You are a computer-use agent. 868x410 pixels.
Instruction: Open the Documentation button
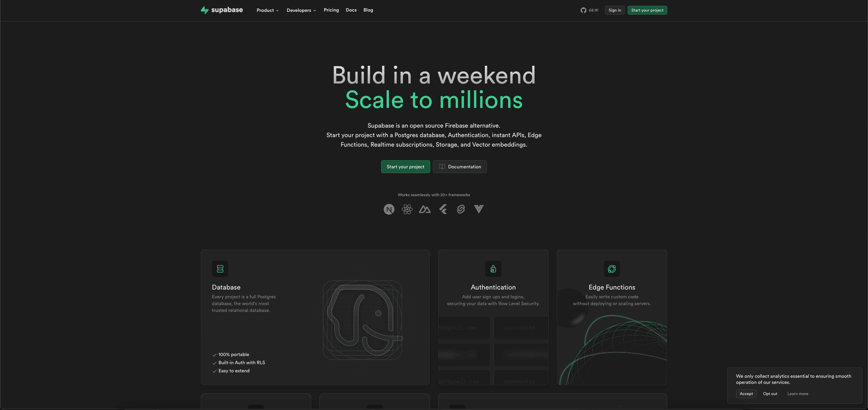pyautogui.click(x=460, y=167)
